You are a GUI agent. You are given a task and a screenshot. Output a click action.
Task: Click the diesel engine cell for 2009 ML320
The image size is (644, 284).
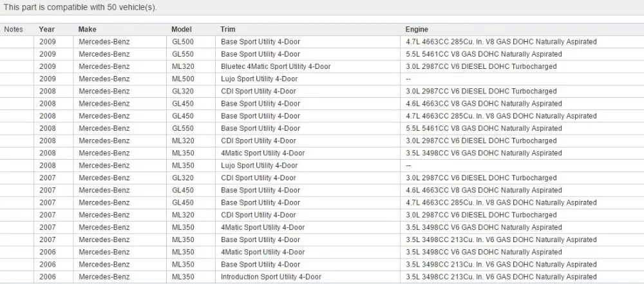pos(480,66)
